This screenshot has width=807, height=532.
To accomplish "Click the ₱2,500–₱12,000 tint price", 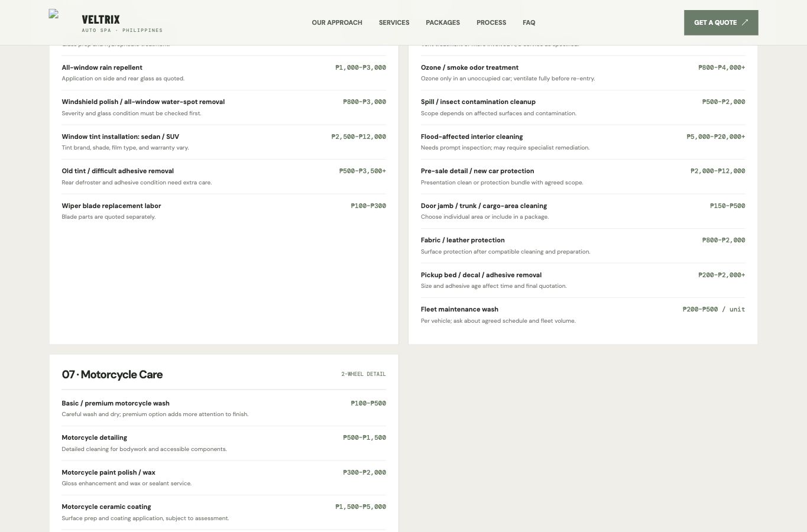I will click(359, 137).
